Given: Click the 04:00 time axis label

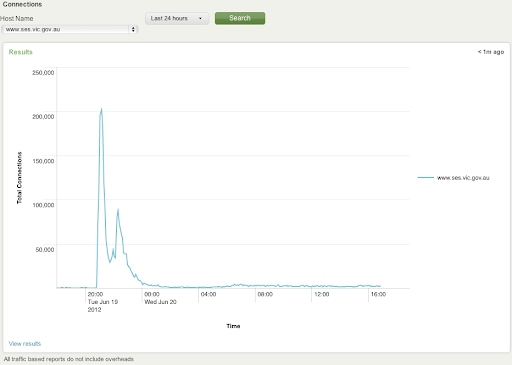Looking at the screenshot, I should point(208,294).
